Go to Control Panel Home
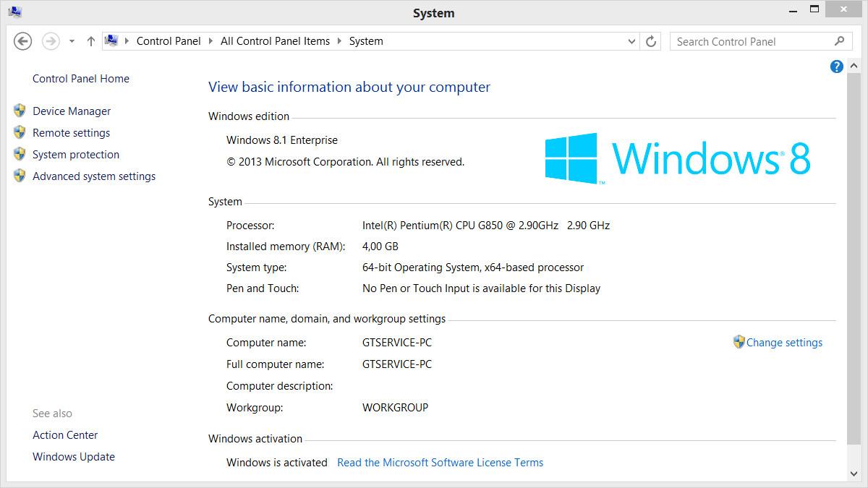 (x=81, y=79)
